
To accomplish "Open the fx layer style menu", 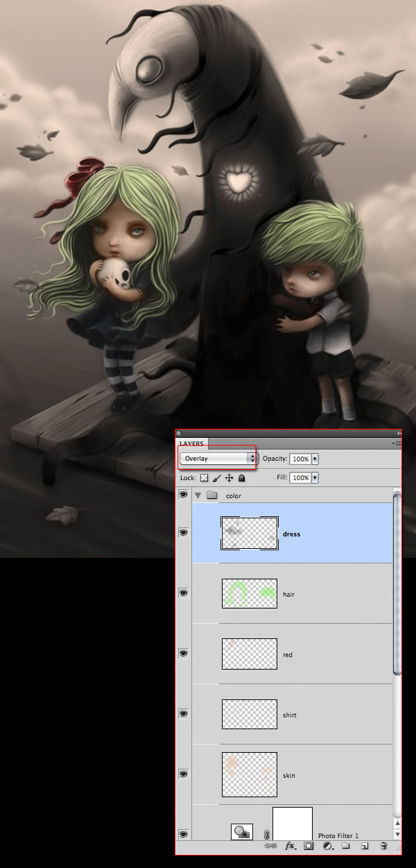I will tap(291, 846).
